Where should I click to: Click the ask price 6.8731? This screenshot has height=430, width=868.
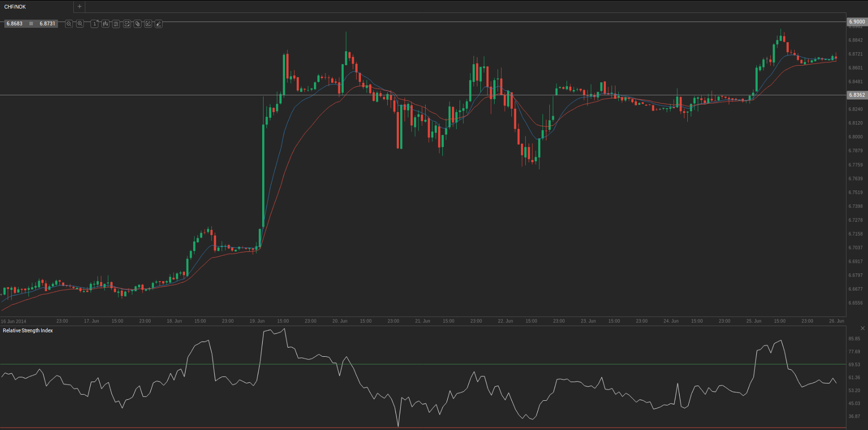pos(47,23)
